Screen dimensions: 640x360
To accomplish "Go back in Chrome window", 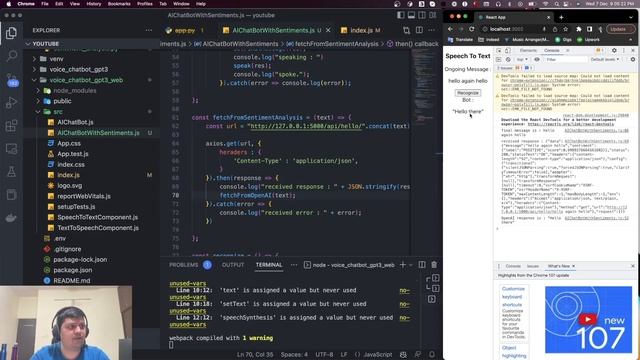I will [450, 29].
